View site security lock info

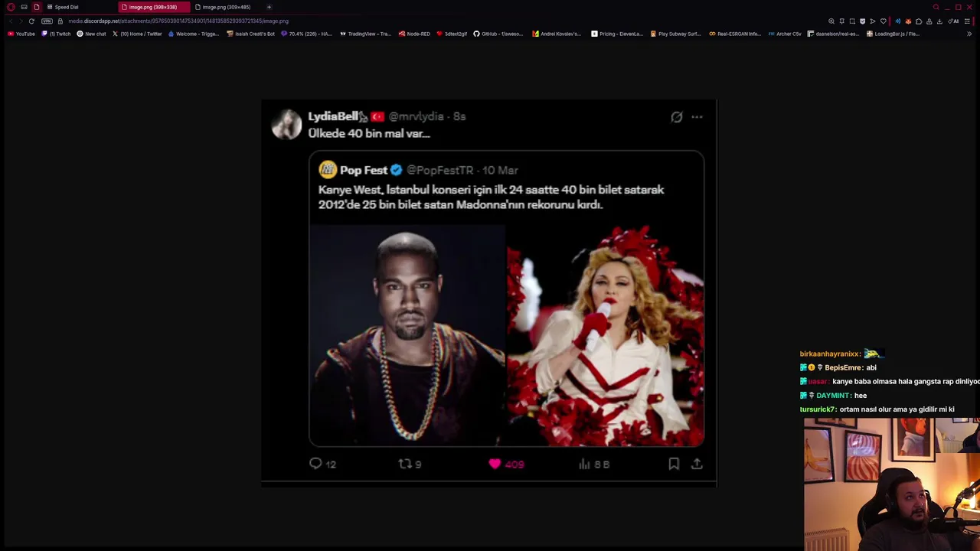tap(60, 21)
